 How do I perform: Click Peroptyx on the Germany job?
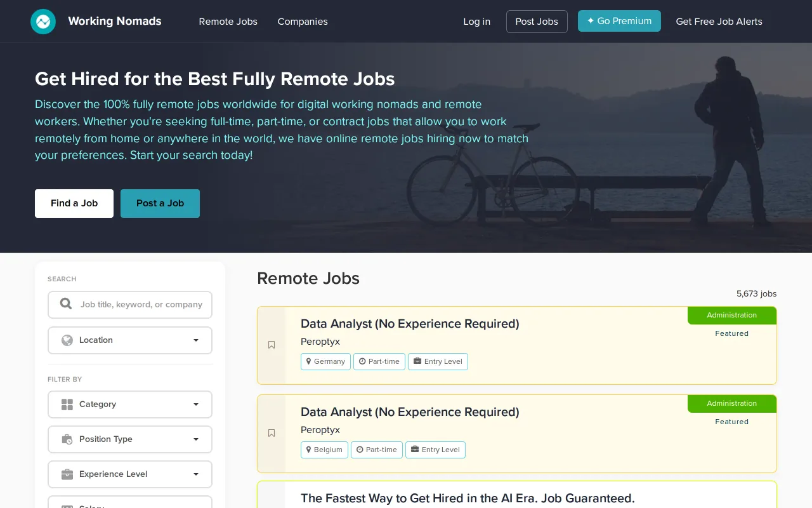click(320, 342)
